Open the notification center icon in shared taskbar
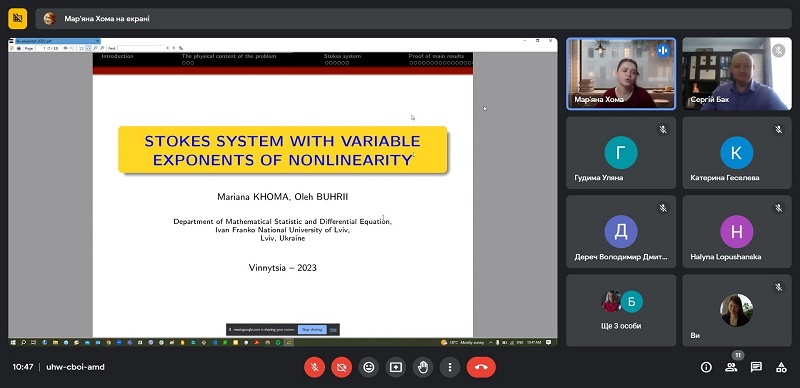800x388 pixels. pos(548,343)
